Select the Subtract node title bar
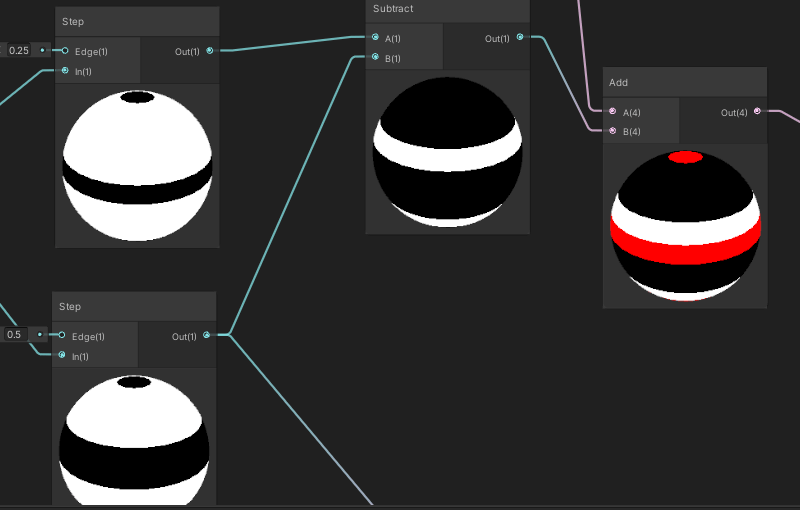The width and height of the screenshot is (800, 510). coord(447,10)
